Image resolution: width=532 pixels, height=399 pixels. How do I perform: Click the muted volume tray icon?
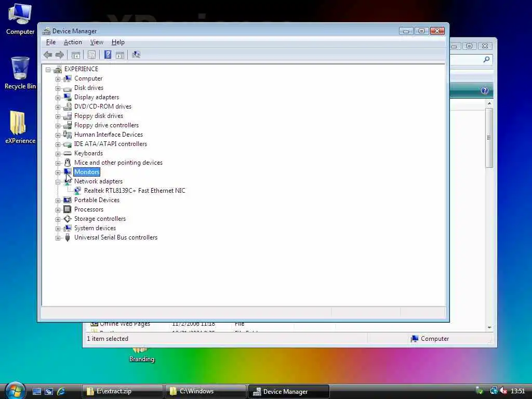point(503,391)
